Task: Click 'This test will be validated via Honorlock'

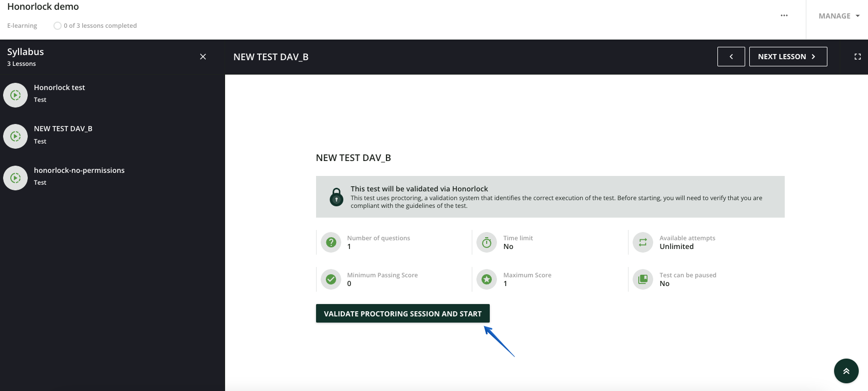Action: point(419,189)
